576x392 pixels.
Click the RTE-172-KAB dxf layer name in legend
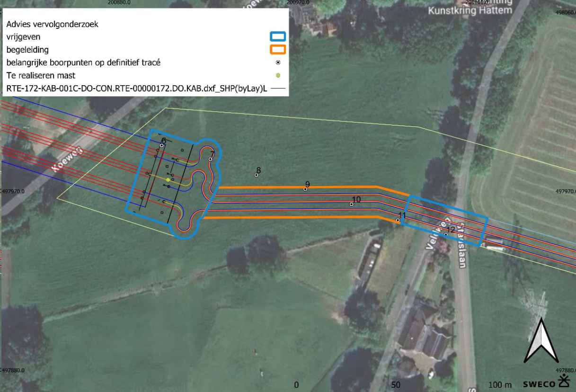click(x=138, y=88)
